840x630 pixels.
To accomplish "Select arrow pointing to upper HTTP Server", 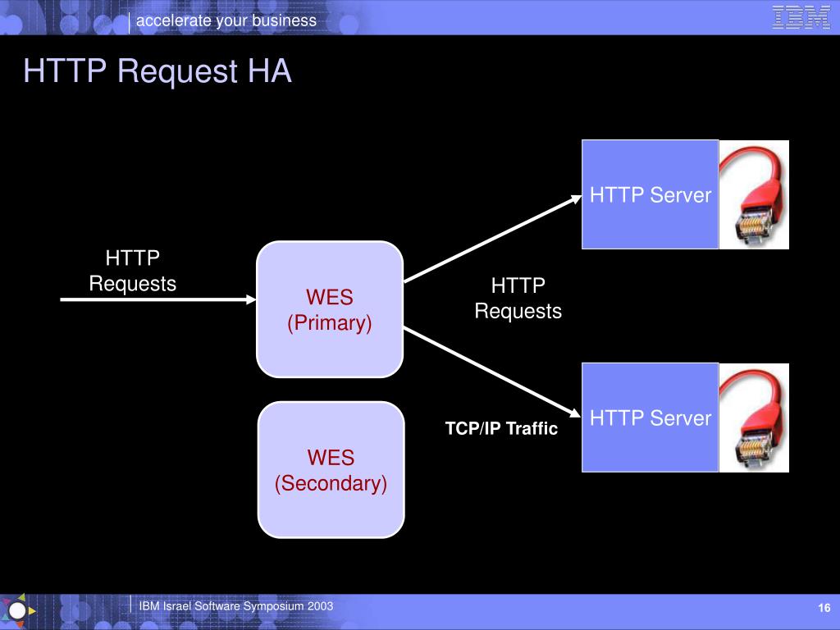I will pyautogui.click(x=493, y=239).
